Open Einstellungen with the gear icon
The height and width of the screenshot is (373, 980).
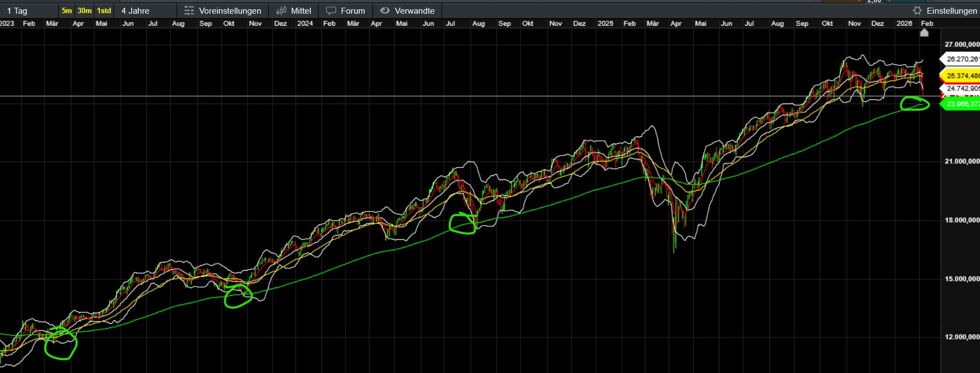[917, 10]
